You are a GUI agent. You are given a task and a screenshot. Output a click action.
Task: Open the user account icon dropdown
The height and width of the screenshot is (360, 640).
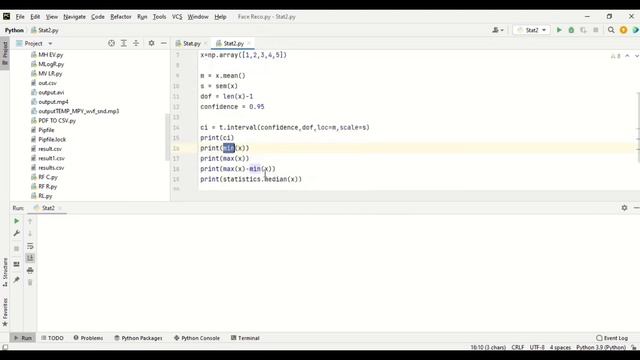click(x=498, y=30)
